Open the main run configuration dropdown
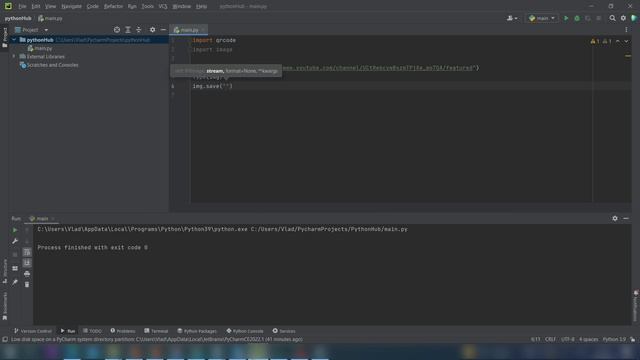Viewport: 640px width, 360px height. [542, 18]
